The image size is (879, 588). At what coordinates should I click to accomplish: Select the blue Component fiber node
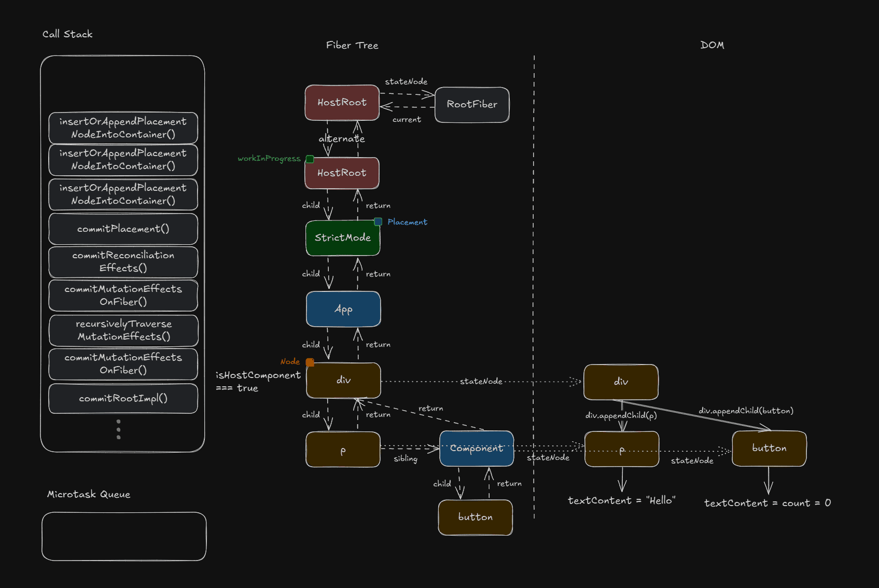[x=477, y=449]
